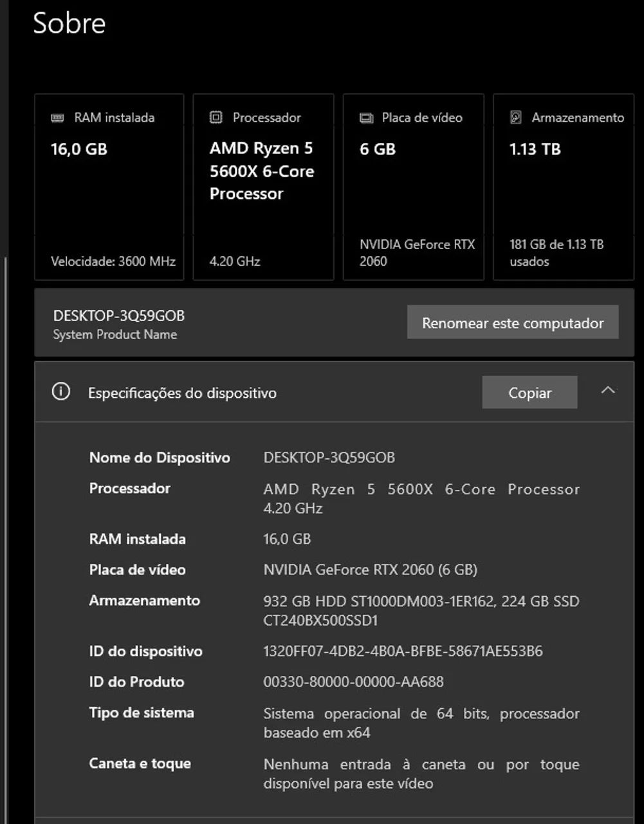Click the Processador chip icon
This screenshot has width=644, height=824.
pyautogui.click(x=216, y=117)
